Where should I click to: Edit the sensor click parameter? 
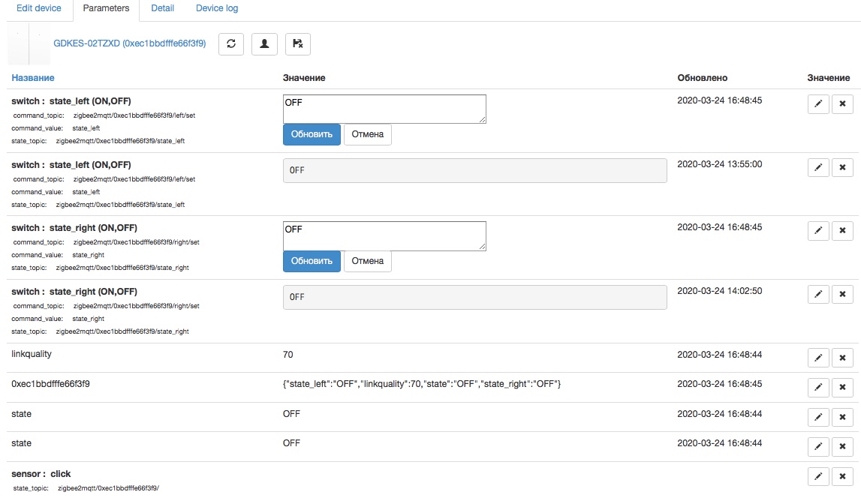click(x=818, y=476)
